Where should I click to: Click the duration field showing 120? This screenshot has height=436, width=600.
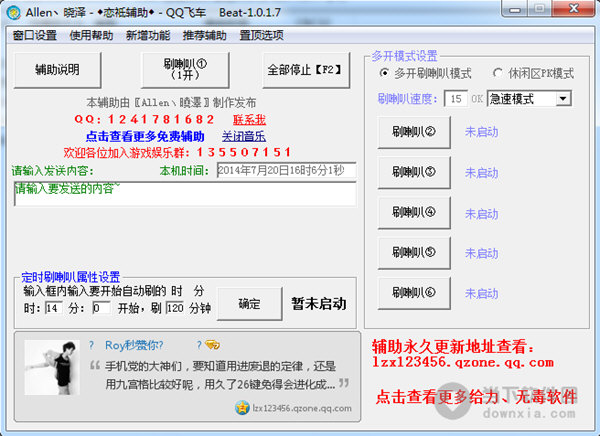[174, 308]
